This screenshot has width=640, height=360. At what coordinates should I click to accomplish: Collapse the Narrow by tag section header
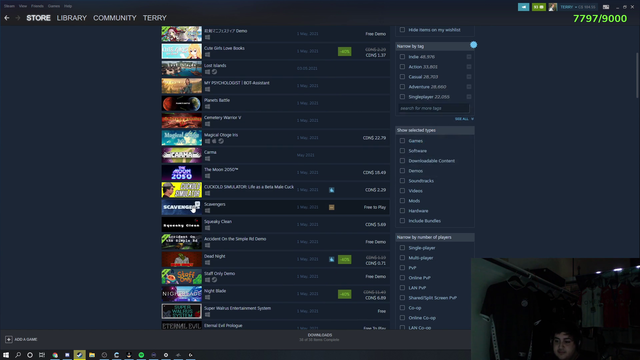click(435, 46)
